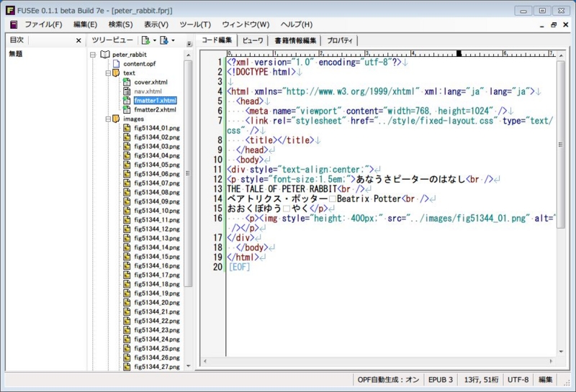This screenshot has width=576, height=392.
Task: Collapse the text folder node
Action: tap(108, 73)
